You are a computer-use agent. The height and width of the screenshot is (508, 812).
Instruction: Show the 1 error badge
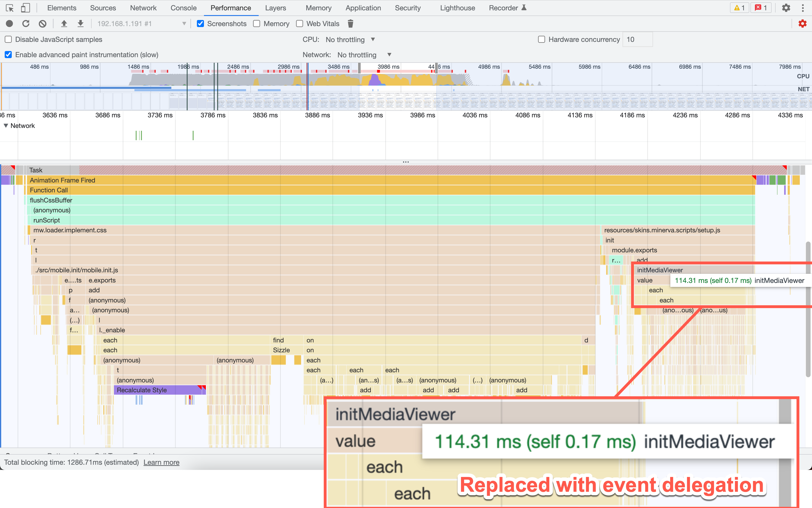(761, 8)
